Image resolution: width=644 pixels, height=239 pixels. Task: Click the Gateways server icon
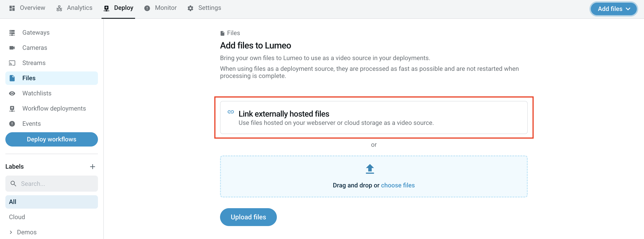point(12,33)
